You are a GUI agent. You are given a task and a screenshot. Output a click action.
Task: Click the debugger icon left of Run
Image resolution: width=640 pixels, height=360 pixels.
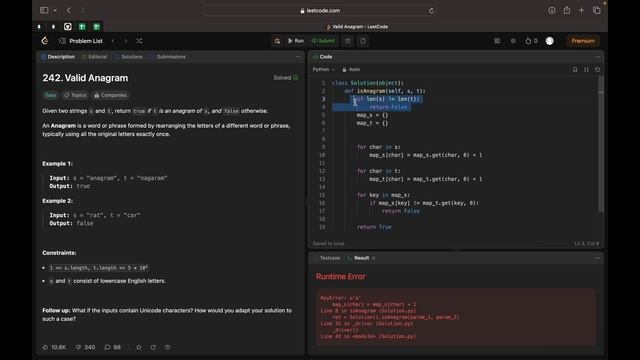click(277, 41)
